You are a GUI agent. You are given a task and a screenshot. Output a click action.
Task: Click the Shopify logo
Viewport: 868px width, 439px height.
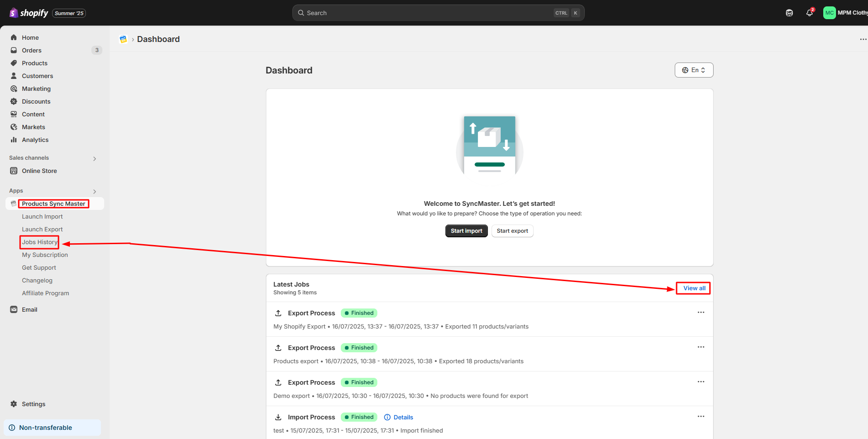[x=29, y=13]
